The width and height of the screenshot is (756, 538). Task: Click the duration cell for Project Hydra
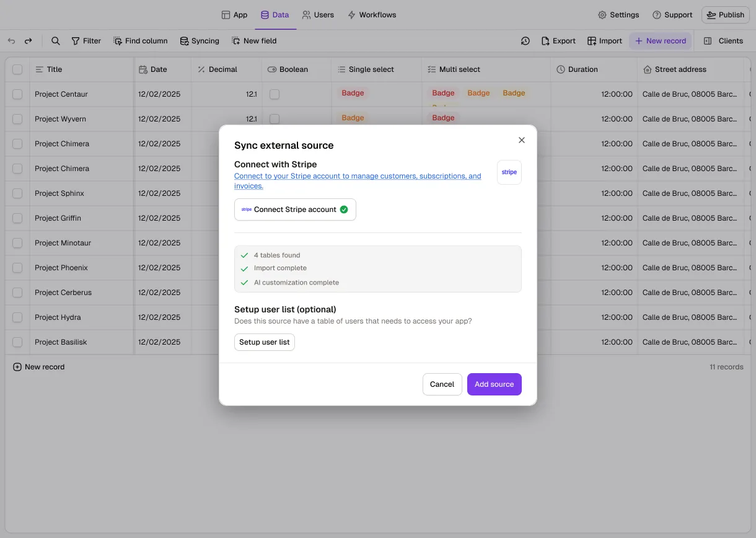click(594, 317)
